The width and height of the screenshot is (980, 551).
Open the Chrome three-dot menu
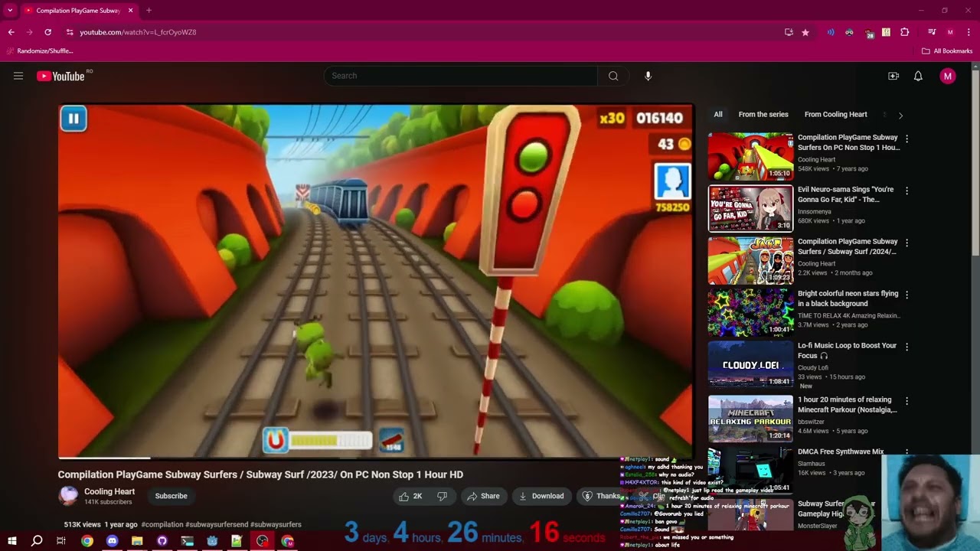coord(969,32)
